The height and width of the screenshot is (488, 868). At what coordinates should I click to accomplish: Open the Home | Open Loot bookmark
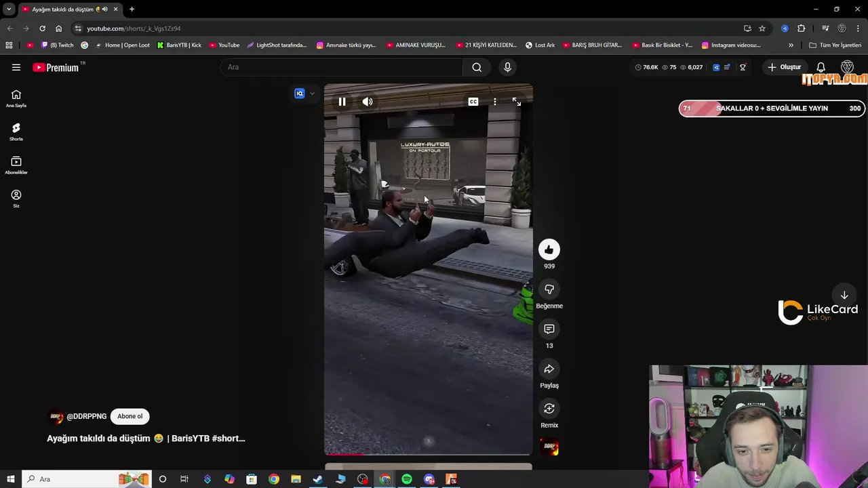(122, 45)
